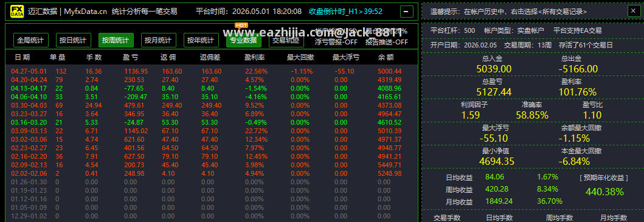
Task: Select week row 03.23-03.27
Action: click(x=212, y=114)
